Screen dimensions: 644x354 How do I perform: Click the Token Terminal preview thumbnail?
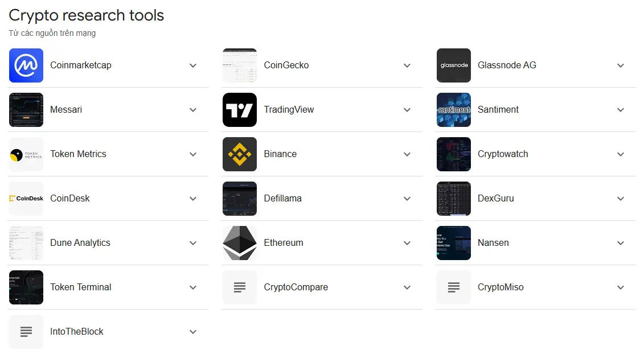point(26,287)
